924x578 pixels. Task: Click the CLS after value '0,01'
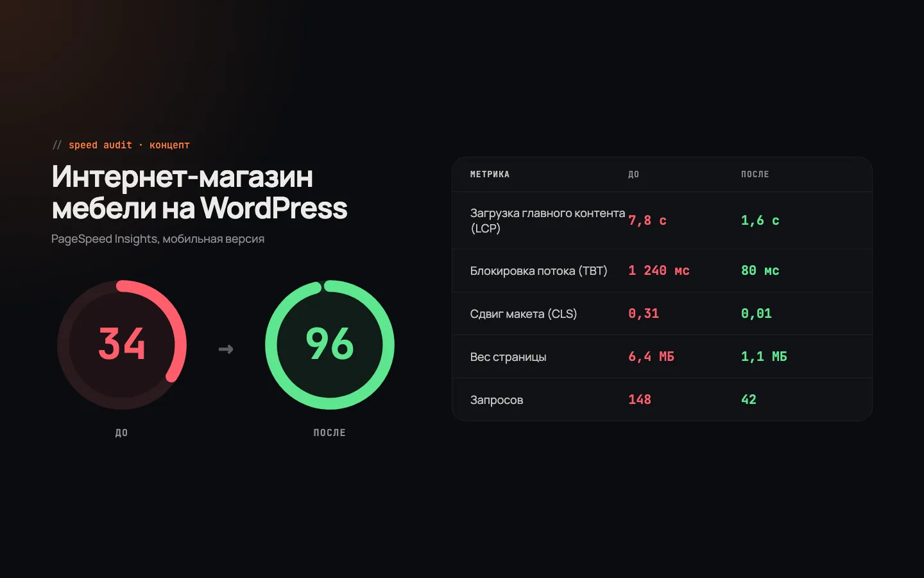tap(757, 313)
